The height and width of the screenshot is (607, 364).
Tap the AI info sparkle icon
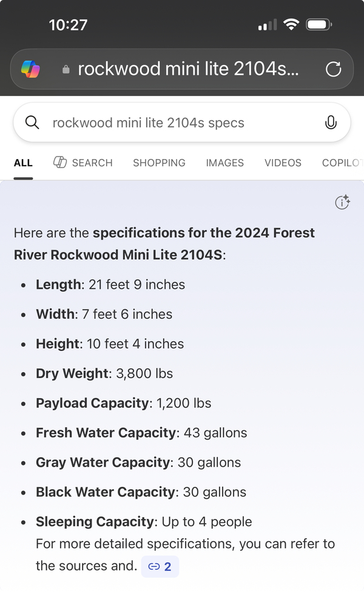pos(343,203)
